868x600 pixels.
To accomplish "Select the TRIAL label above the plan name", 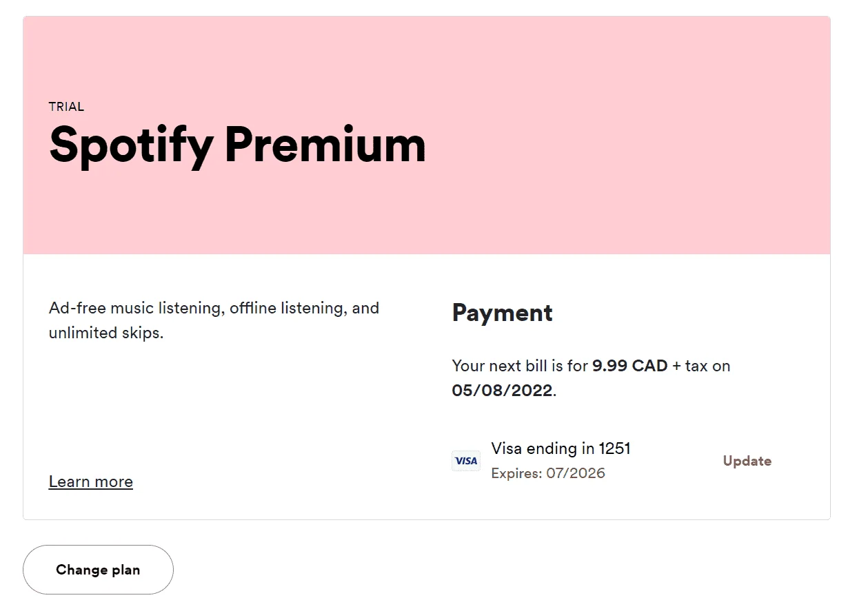I will (x=67, y=107).
